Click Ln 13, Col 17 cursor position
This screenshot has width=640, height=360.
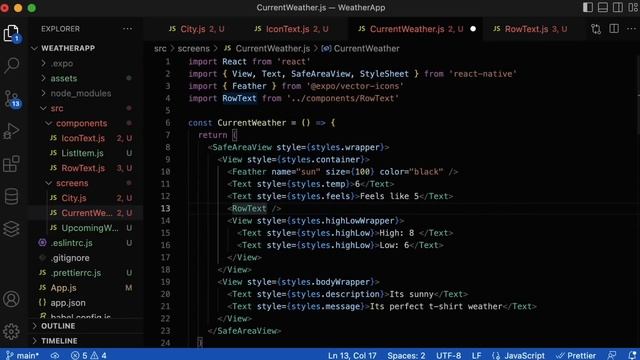pyautogui.click(x=352, y=356)
